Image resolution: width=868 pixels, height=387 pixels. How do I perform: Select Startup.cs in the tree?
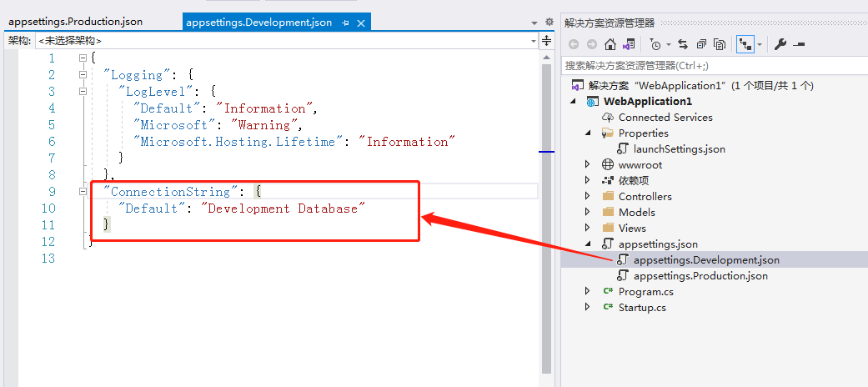pyautogui.click(x=642, y=307)
